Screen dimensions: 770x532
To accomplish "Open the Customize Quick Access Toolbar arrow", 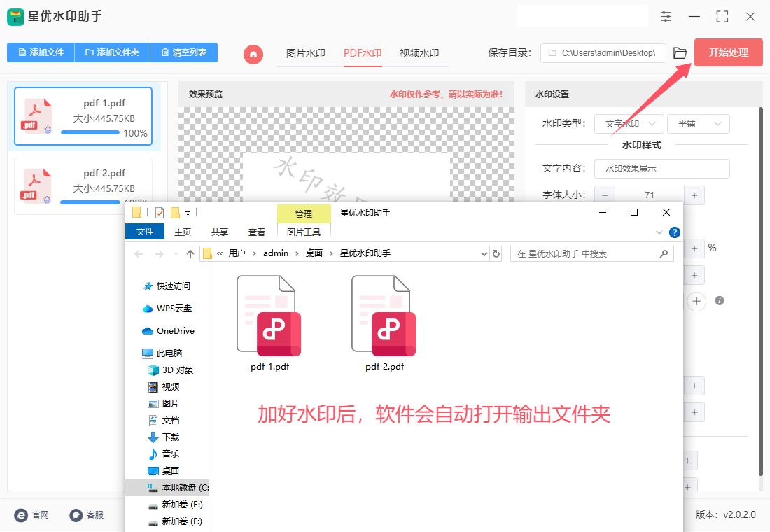I will pyautogui.click(x=188, y=213).
